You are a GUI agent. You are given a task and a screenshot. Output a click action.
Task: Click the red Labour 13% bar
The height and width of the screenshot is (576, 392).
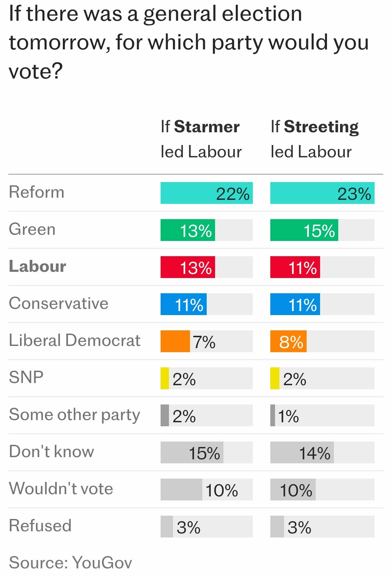pos(187,267)
